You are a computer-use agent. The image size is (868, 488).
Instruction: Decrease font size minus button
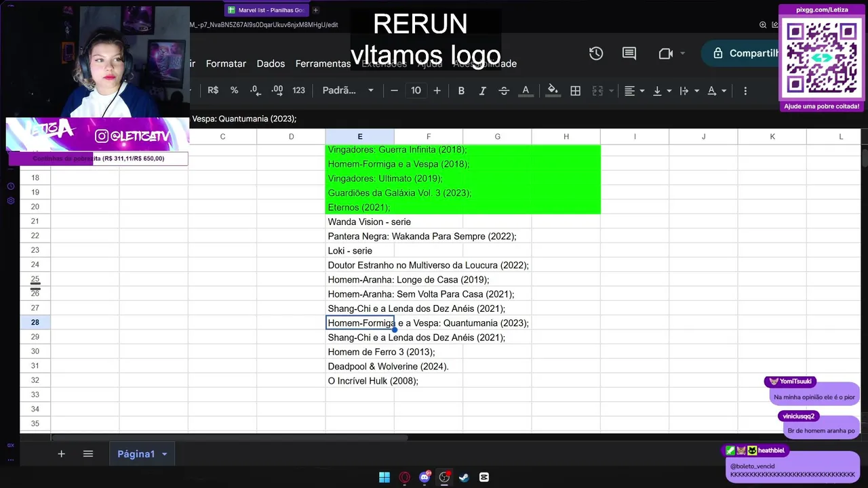[x=394, y=90]
